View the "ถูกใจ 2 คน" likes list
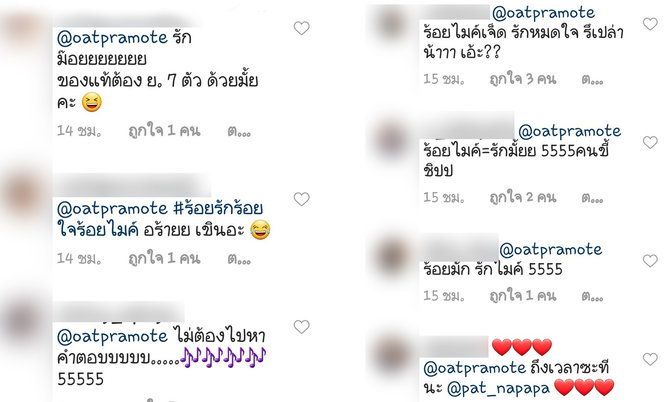 coord(523,198)
